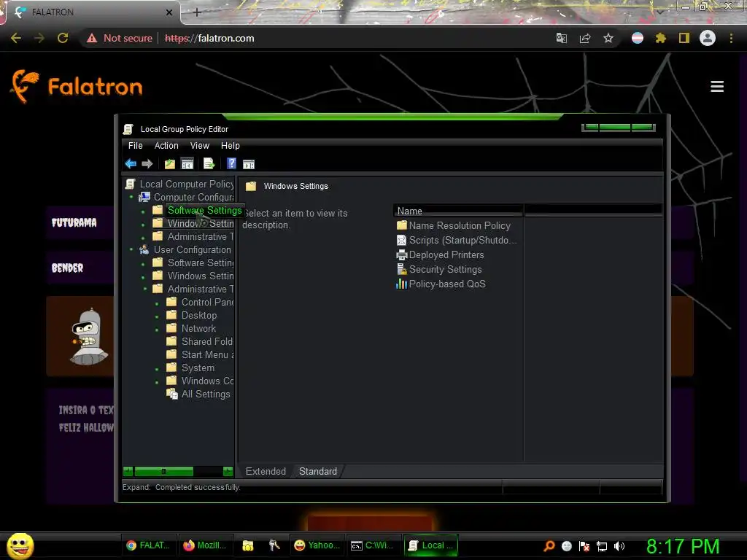
Task: Collapse Administrative Templates under User Configuration
Action: [145, 289]
